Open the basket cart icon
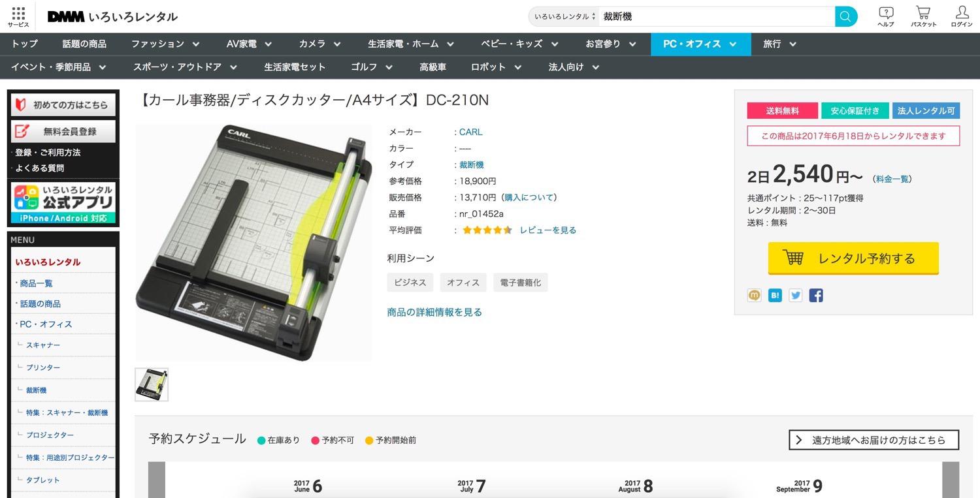980x498 pixels. tap(923, 16)
